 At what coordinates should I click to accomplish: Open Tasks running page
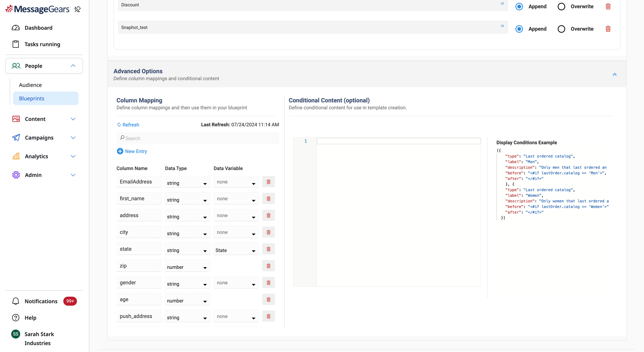[42, 44]
